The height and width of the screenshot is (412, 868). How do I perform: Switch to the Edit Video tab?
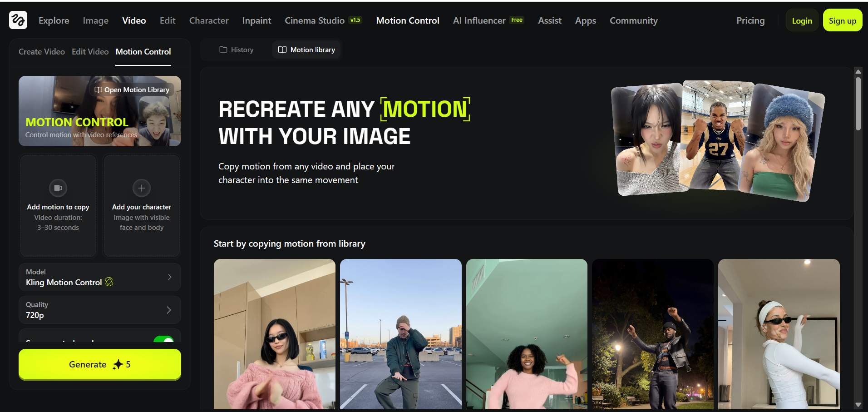point(90,52)
